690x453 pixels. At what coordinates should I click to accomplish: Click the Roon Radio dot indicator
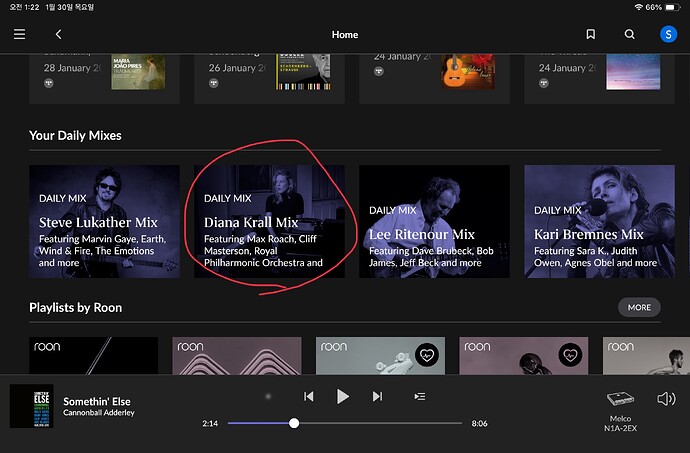(x=268, y=397)
